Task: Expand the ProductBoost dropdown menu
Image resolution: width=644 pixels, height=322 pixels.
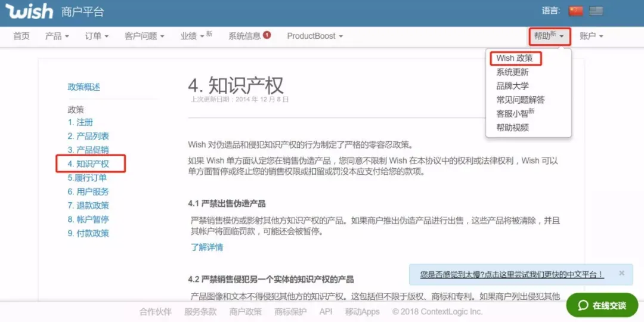Action: pos(315,36)
